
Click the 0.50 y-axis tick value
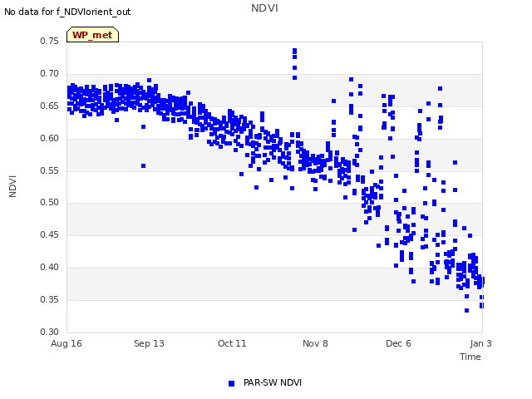point(50,203)
